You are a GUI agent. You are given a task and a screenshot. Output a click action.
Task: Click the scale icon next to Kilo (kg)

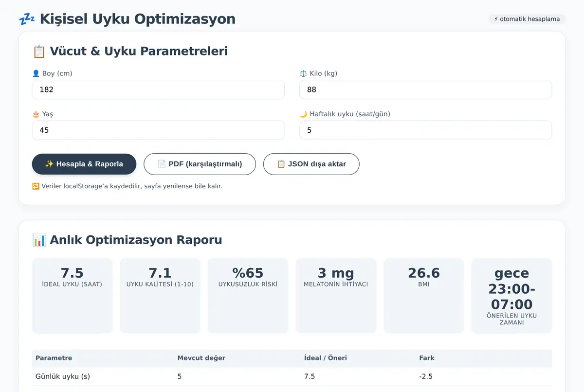click(303, 73)
